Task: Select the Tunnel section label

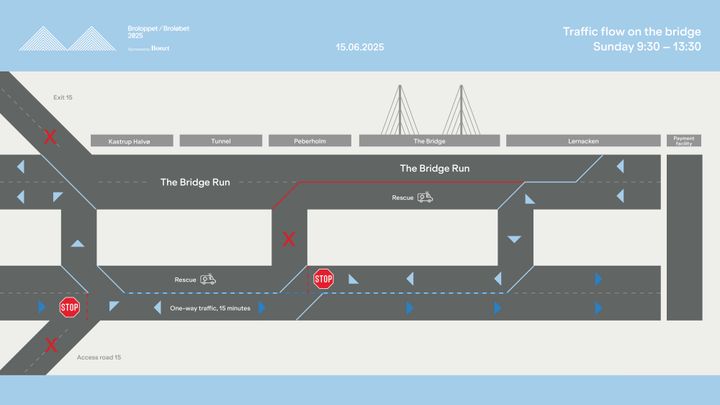Action: tap(221, 141)
